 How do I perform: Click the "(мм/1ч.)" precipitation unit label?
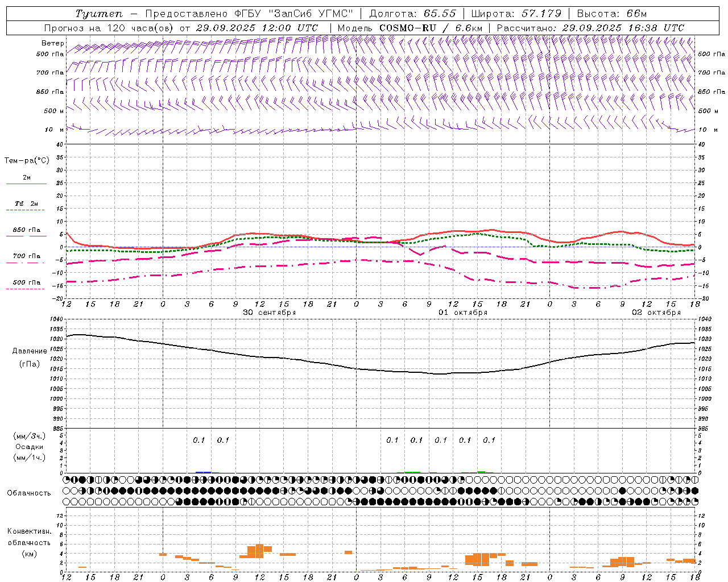point(29,458)
